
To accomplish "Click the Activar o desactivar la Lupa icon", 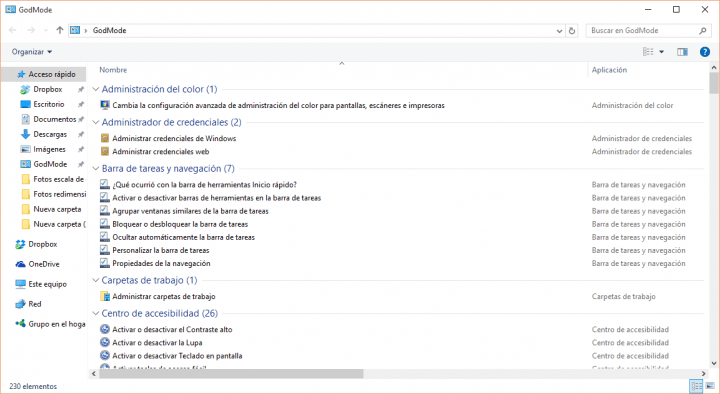I will [105, 343].
